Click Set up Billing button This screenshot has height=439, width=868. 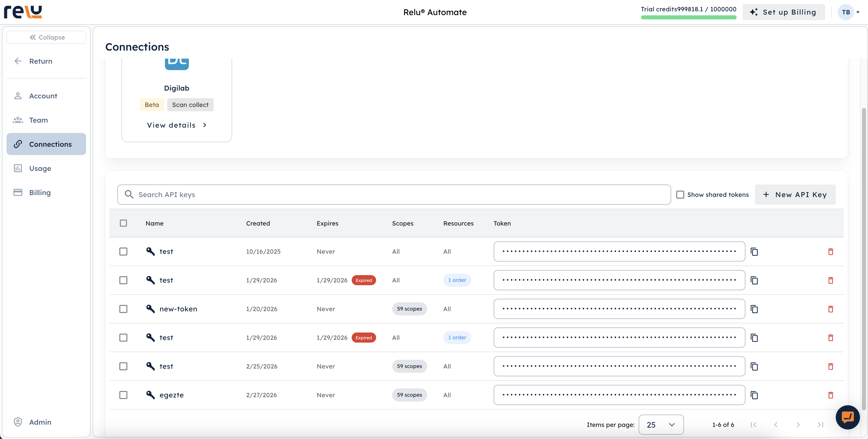(x=783, y=12)
